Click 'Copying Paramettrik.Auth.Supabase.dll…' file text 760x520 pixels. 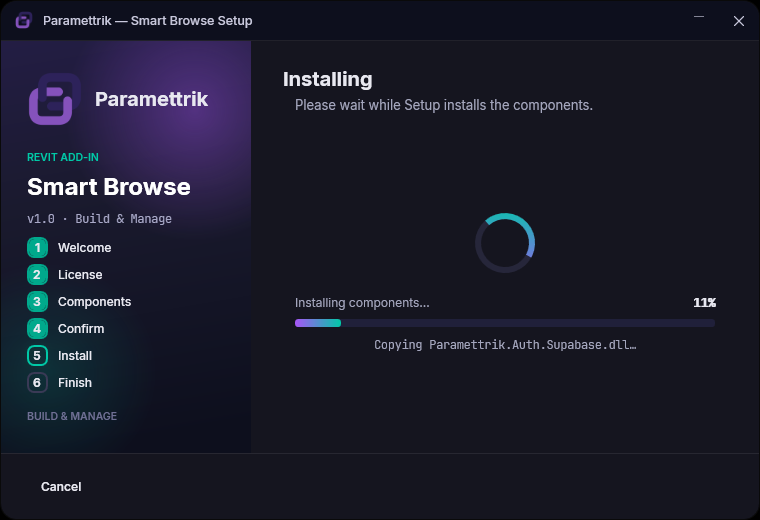pyautogui.click(x=505, y=345)
